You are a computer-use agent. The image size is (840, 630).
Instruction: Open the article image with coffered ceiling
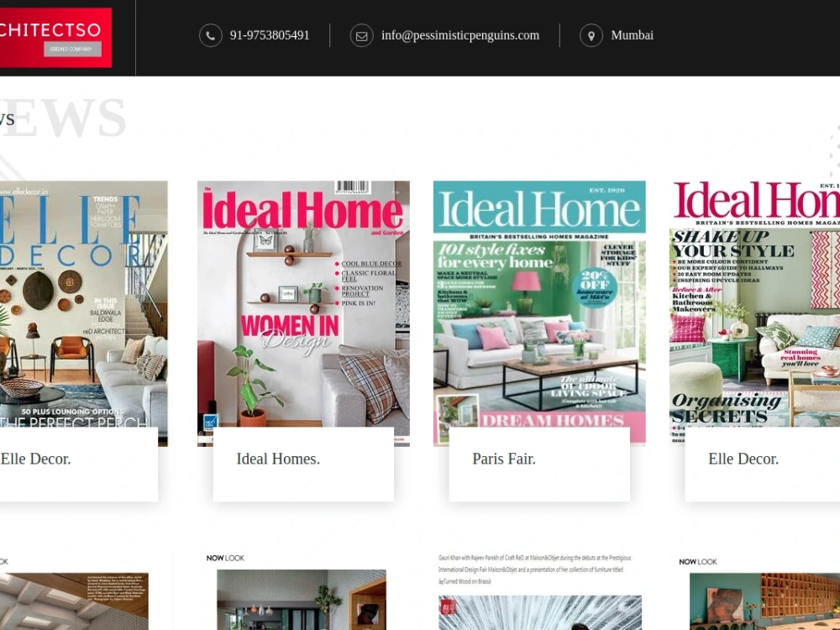[74, 601]
